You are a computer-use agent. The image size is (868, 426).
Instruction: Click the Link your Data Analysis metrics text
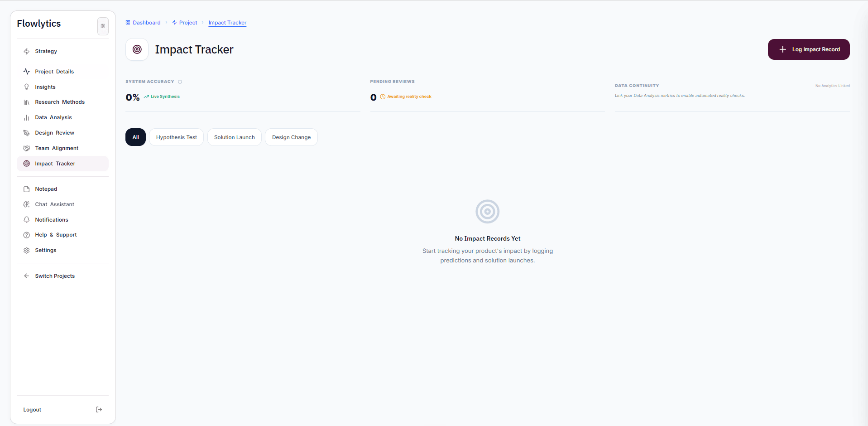coord(680,96)
